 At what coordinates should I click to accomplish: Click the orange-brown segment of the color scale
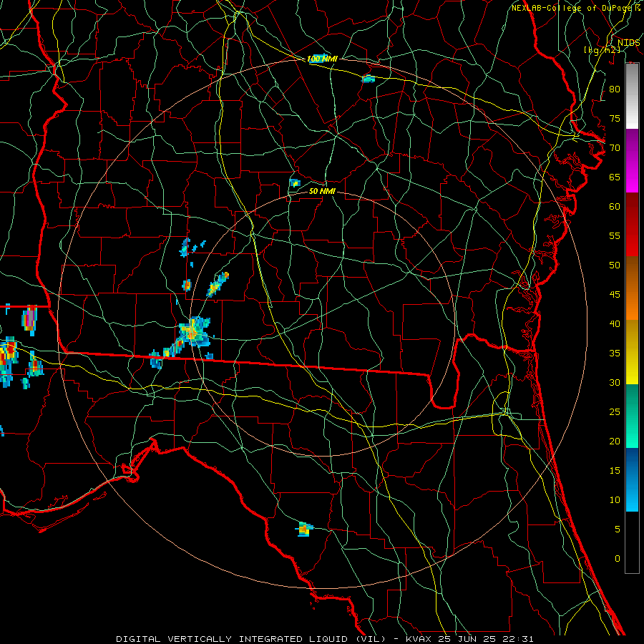tap(632, 288)
